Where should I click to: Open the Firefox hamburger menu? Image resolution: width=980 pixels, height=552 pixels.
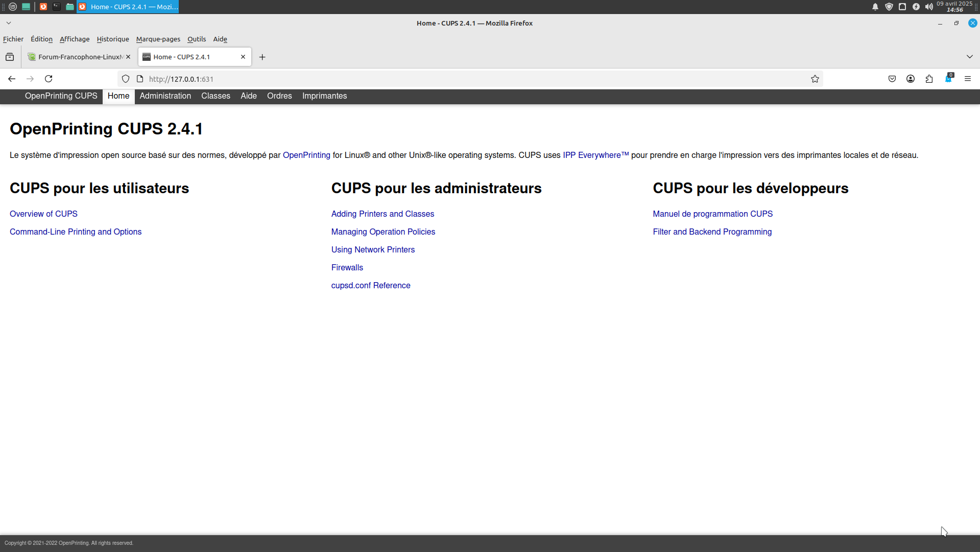point(968,79)
